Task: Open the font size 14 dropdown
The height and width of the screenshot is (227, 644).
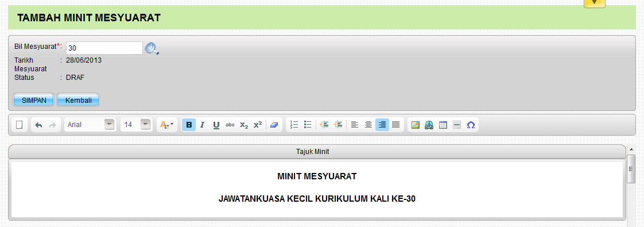Action: point(146,124)
